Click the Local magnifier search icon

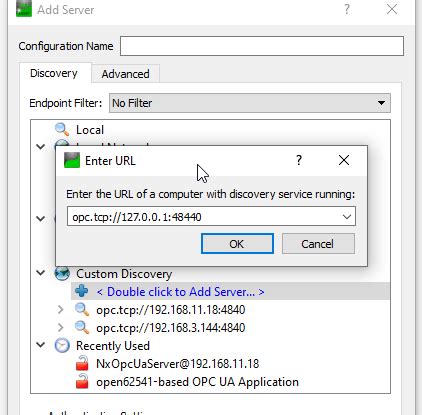(x=62, y=129)
